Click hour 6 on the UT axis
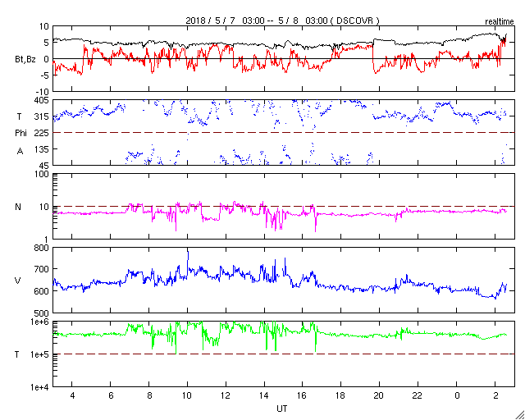Image resolution: width=525 pixels, height=420 pixels. pos(111,396)
